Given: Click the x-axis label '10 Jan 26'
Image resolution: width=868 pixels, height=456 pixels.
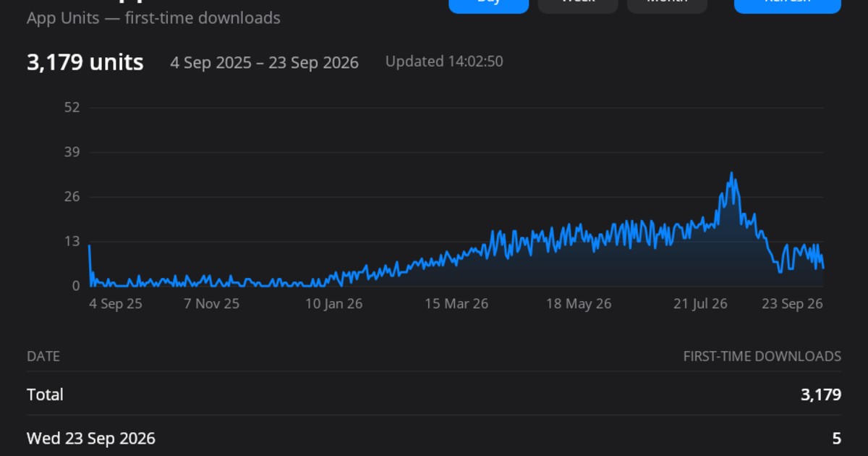Looking at the screenshot, I should pyautogui.click(x=333, y=304).
